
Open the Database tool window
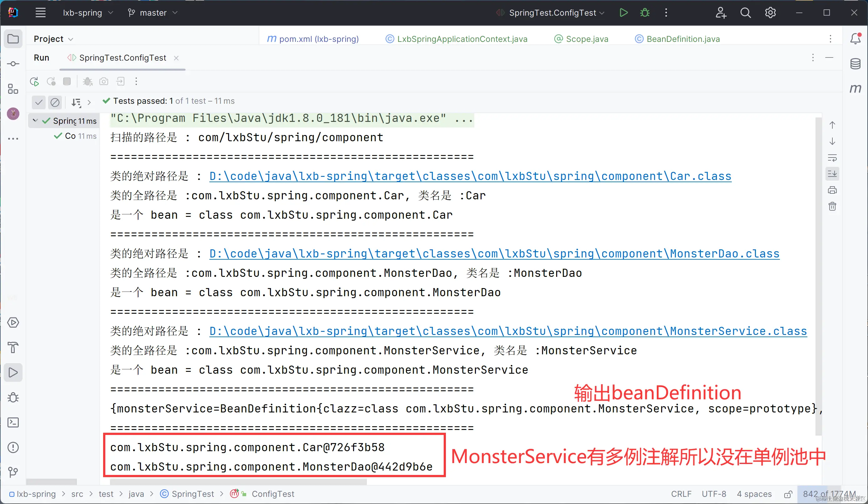(x=855, y=64)
